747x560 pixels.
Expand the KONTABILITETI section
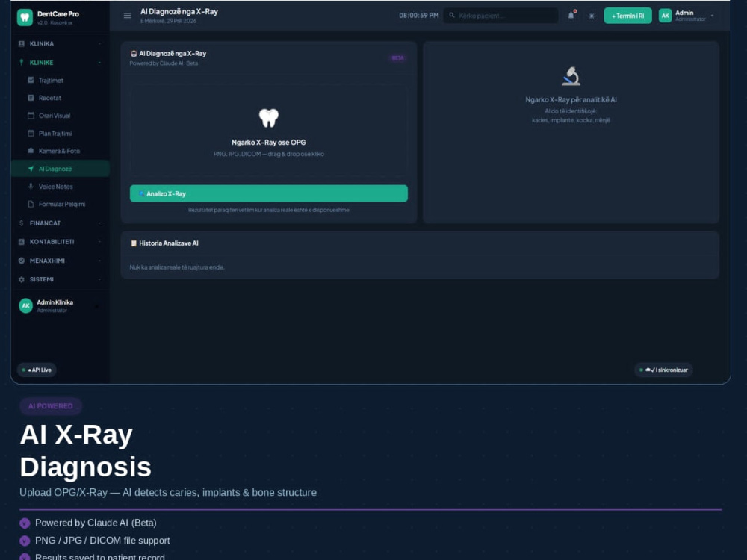point(60,242)
